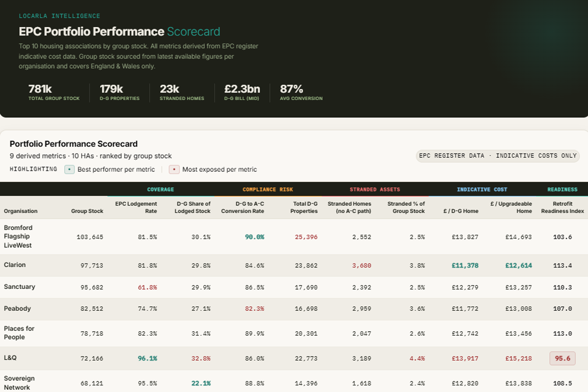Image resolution: width=588 pixels, height=392 pixels.
Task: Select the Stranded % of Group Stock header
Action: [406, 207]
